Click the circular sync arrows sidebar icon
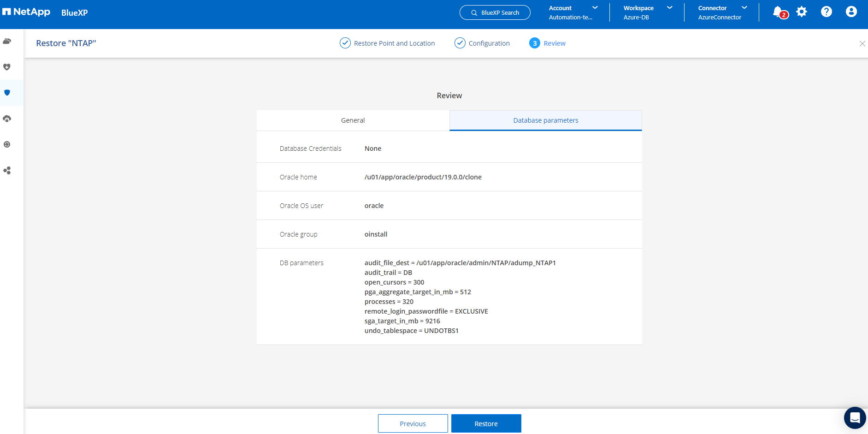 (x=7, y=145)
